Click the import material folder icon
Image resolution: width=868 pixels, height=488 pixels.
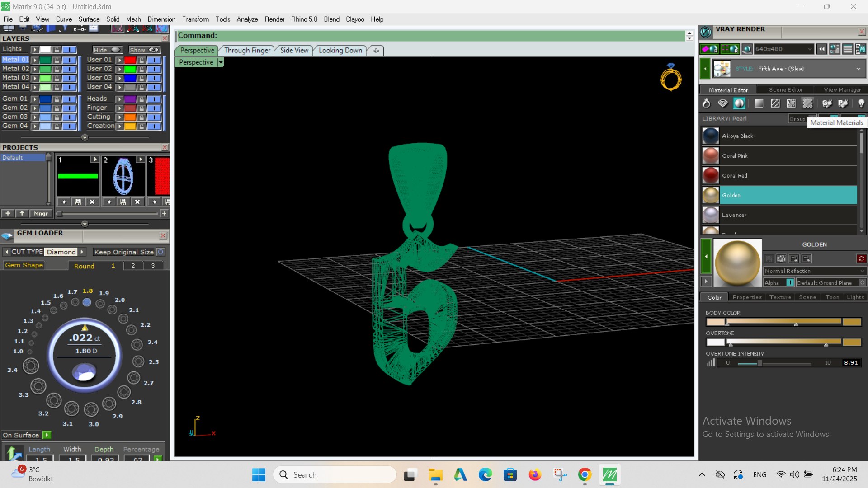807,258
